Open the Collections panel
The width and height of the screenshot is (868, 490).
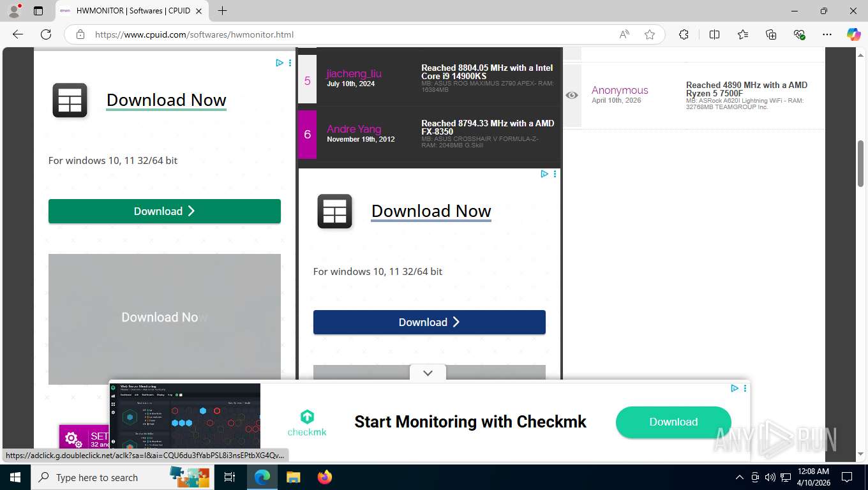click(771, 34)
